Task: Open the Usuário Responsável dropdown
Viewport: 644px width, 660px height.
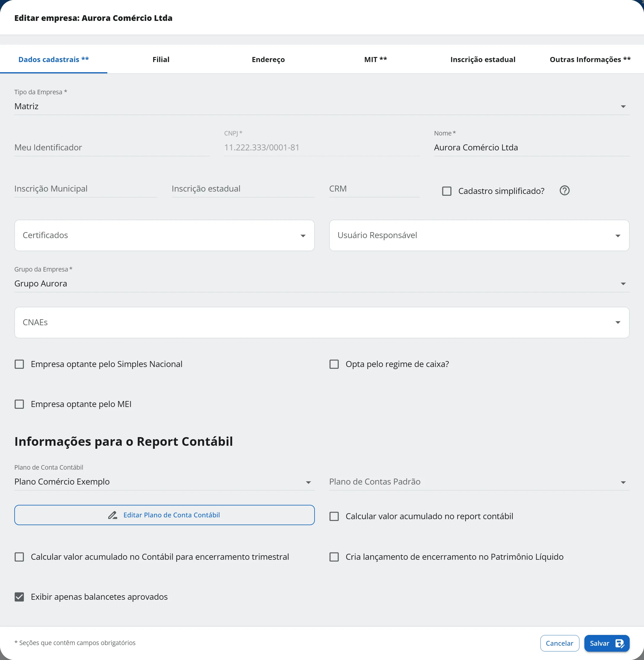Action: coord(479,236)
